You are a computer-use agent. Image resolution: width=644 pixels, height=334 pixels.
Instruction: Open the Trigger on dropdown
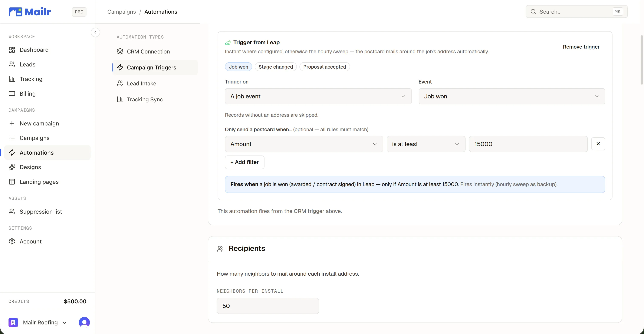(x=318, y=96)
